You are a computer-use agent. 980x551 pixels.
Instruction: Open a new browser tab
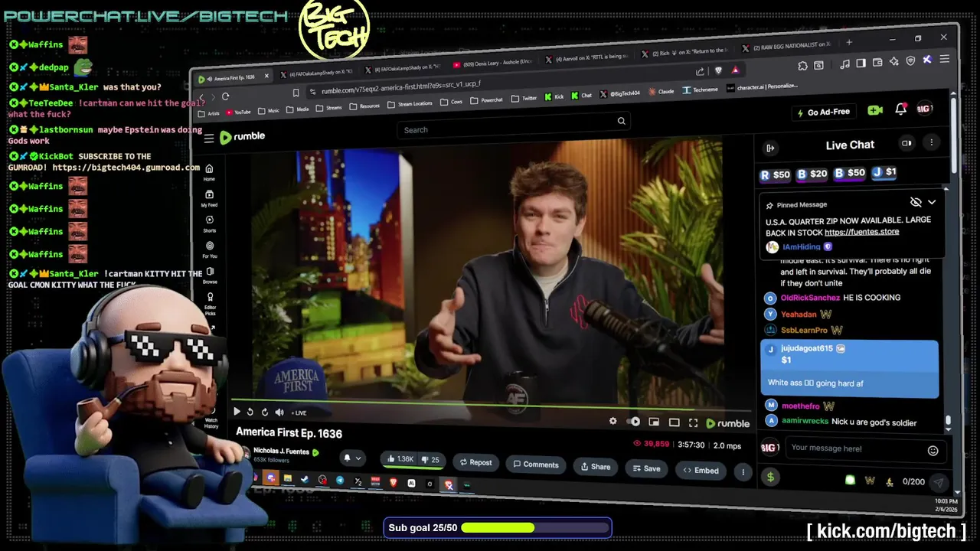(849, 42)
